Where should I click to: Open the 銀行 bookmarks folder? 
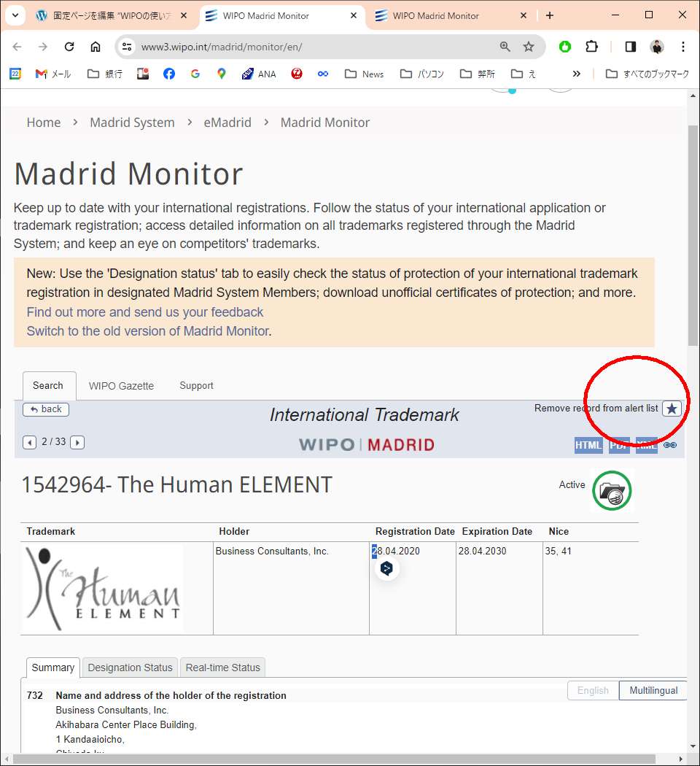(x=104, y=74)
